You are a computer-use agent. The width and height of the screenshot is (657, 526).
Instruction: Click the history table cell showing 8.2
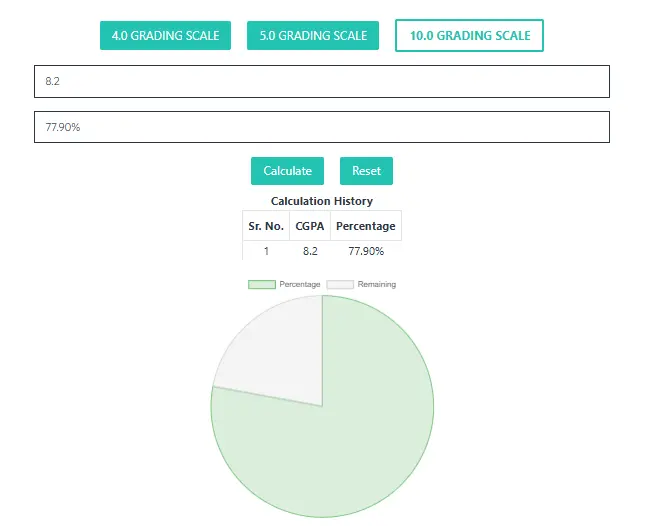(x=310, y=251)
